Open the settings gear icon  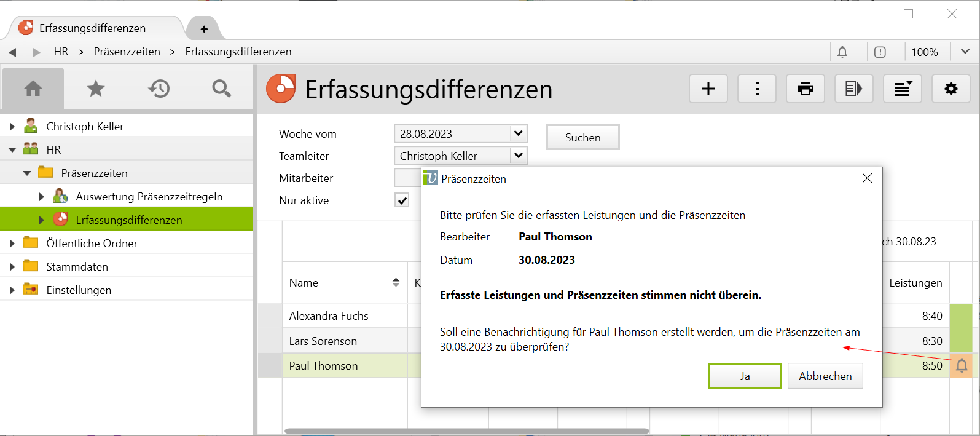coord(951,89)
